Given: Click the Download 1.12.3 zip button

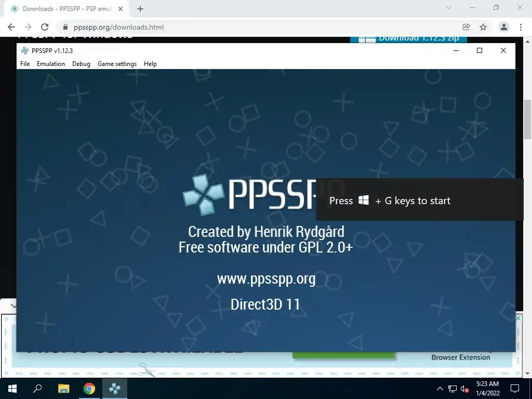Looking at the screenshot, I should pyautogui.click(x=408, y=38).
